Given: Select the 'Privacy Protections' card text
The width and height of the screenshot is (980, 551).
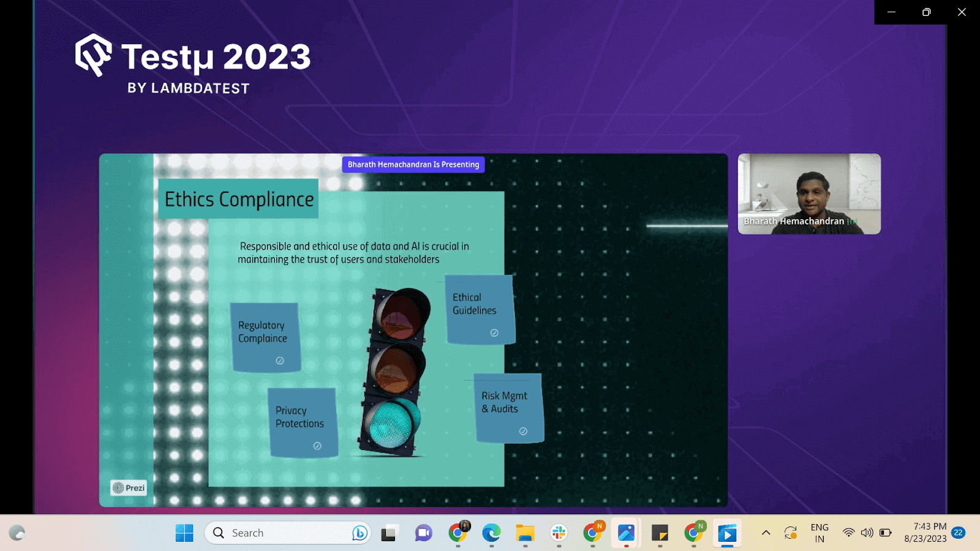Looking at the screenshot, I should click(x=300, y=417).
